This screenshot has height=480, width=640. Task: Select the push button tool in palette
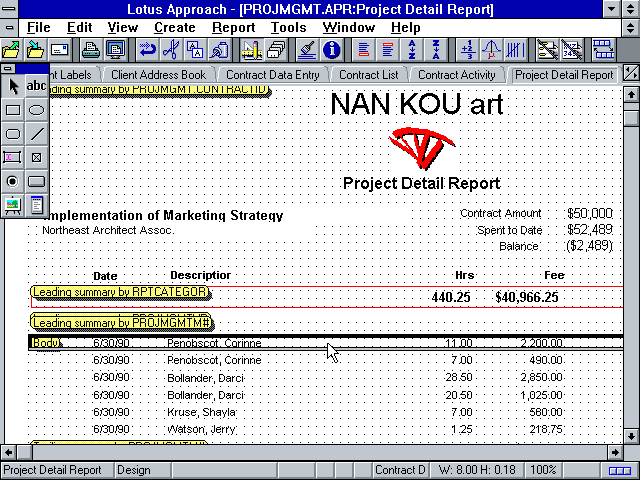click(x=37, y=181)
